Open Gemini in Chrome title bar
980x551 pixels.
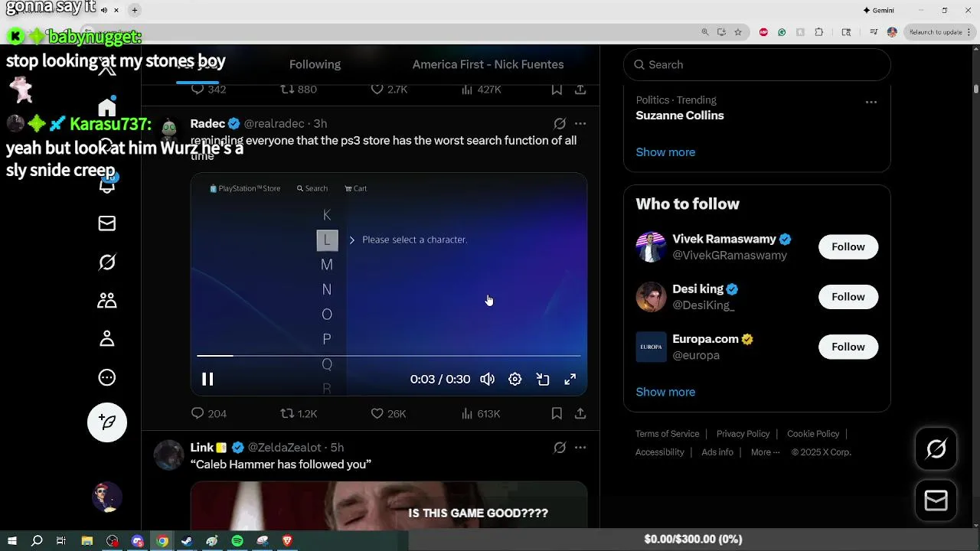pos(878,11)
